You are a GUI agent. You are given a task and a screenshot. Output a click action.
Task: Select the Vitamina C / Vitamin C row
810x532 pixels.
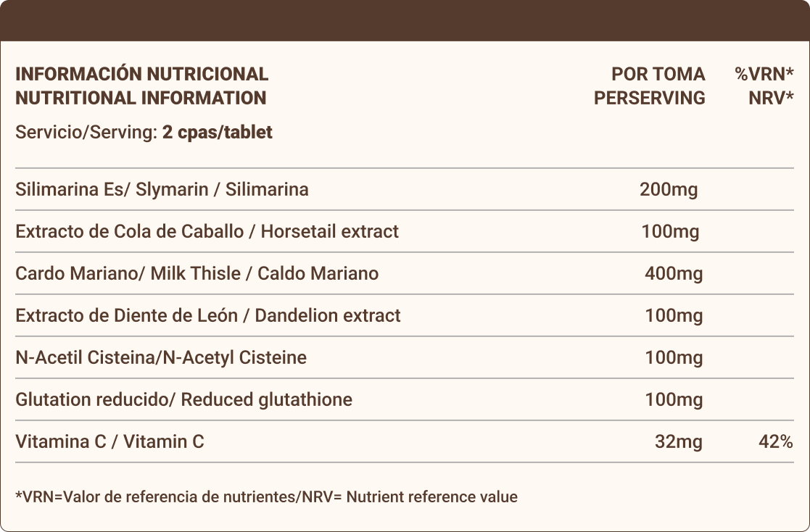tap(405, 441)
